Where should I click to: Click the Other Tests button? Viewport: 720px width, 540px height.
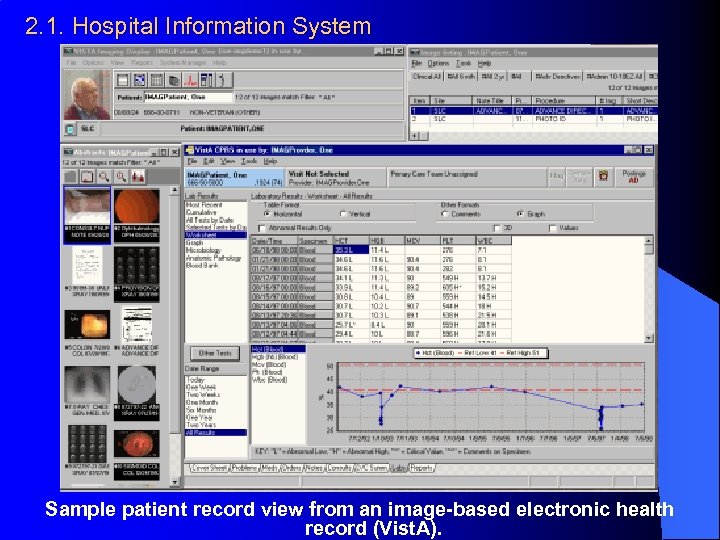[x=215, y=353]
